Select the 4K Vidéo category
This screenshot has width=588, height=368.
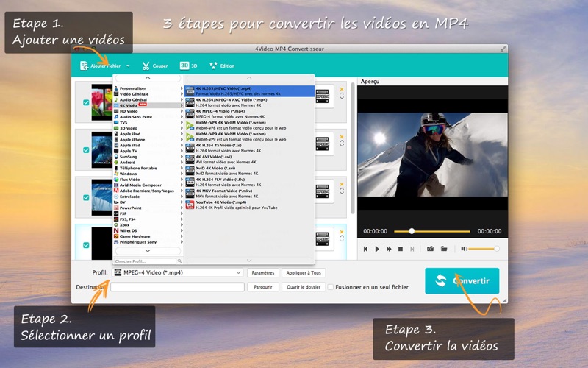[x=148, y=105]
